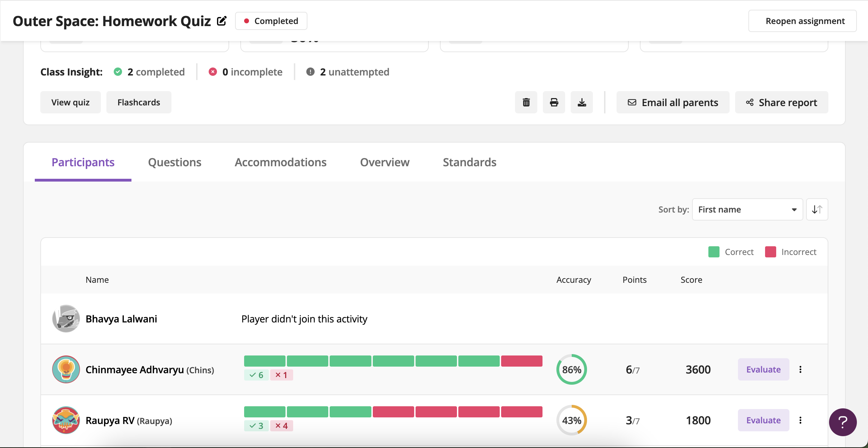Screen dimensions: 868x448
Task: Click the Share report button
Action: (781, 102)
